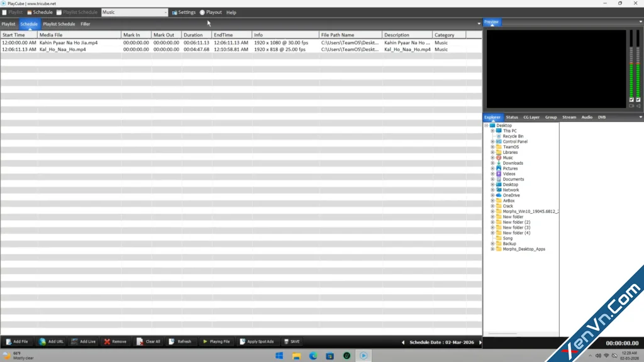This screenshot has width=644, height=362.
Task: Sort by the Duration column header
Action: [x=196, y=35]
